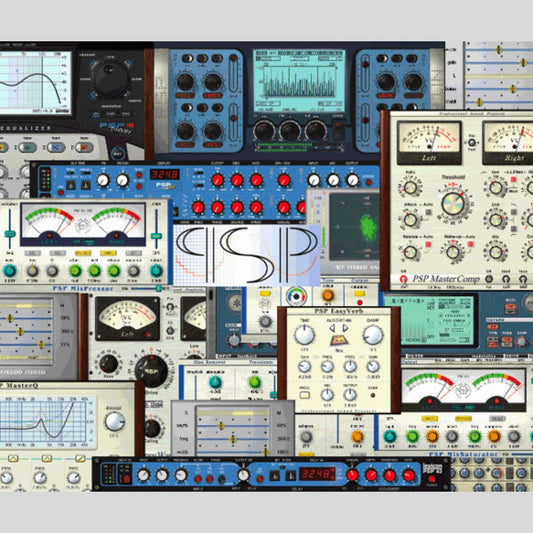Click the spectrum LCD display on top blue plugin
533x533 pixels.
pos(298,81)
